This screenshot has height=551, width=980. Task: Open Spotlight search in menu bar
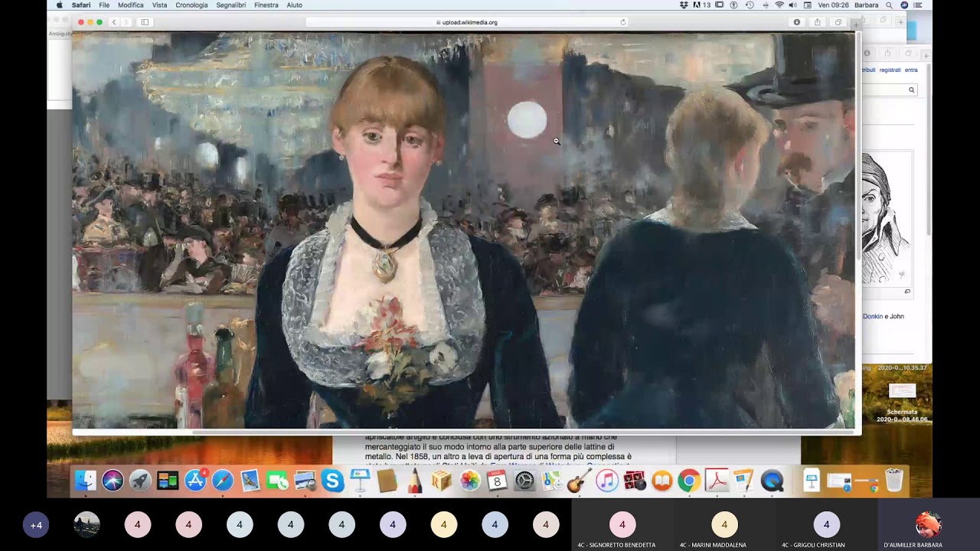[889, 5]
